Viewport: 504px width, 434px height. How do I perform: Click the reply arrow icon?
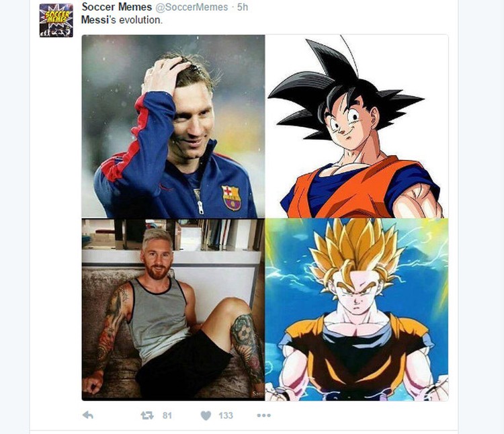(x=88, y=415)
